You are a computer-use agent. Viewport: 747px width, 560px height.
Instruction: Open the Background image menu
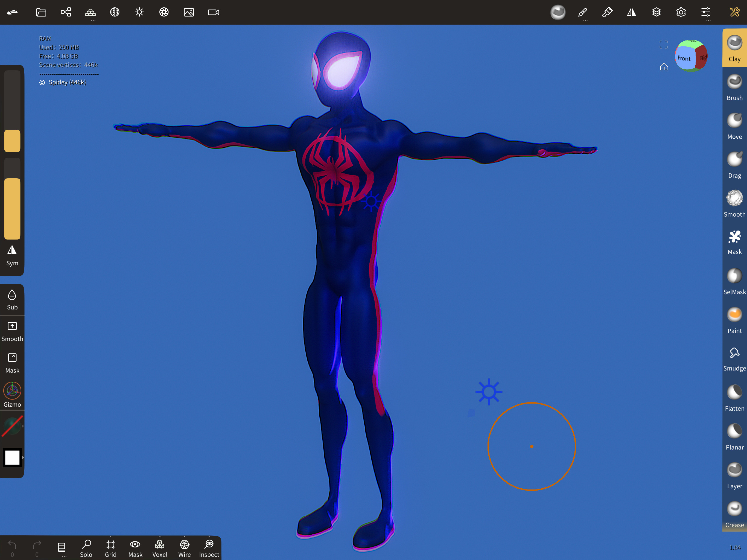click(189, 13)
